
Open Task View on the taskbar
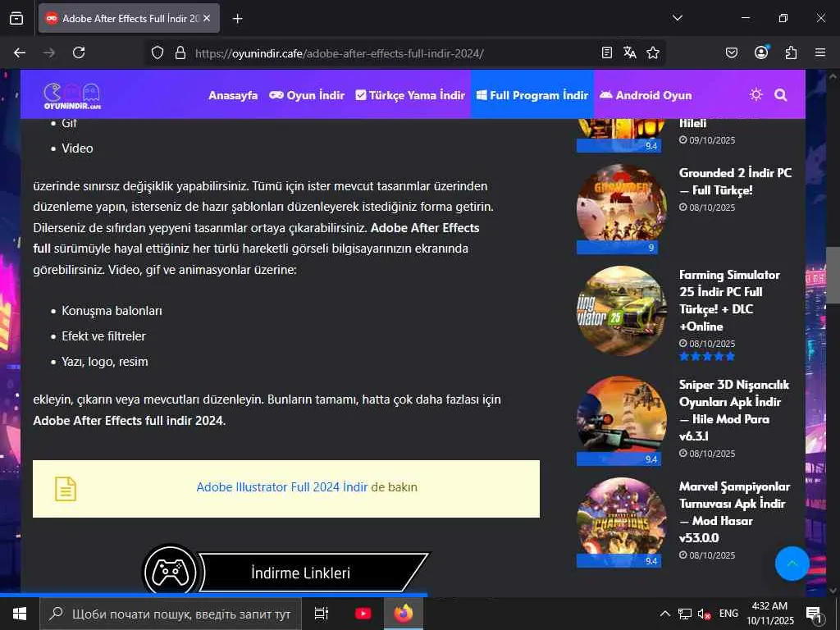pyautogui.click(x=322, y=614)
